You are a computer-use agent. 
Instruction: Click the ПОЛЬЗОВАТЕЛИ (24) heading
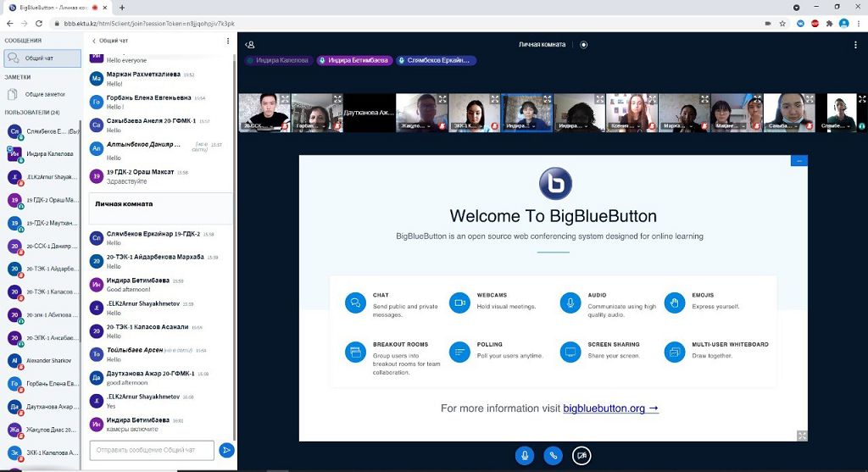coord(32,113)
